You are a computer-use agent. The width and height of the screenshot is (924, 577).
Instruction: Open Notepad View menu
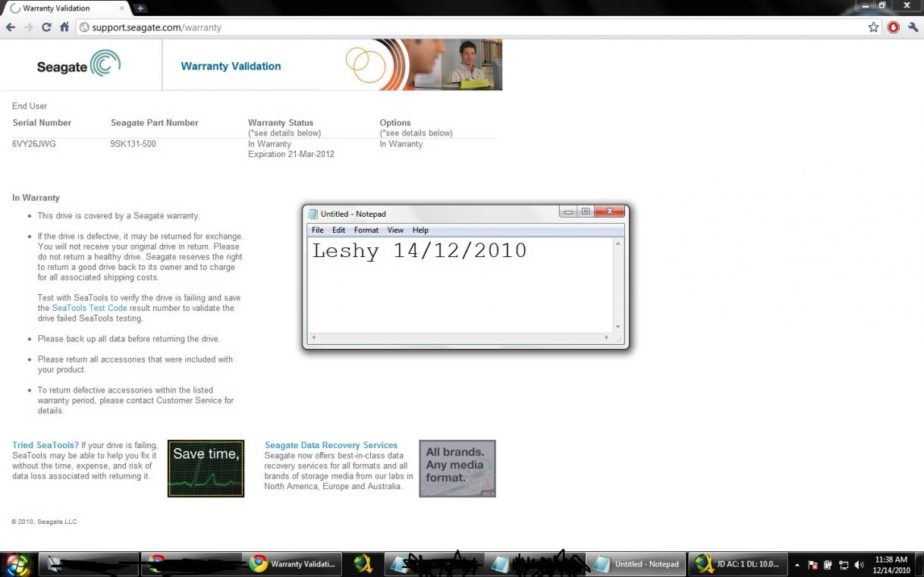coord(395,230)
